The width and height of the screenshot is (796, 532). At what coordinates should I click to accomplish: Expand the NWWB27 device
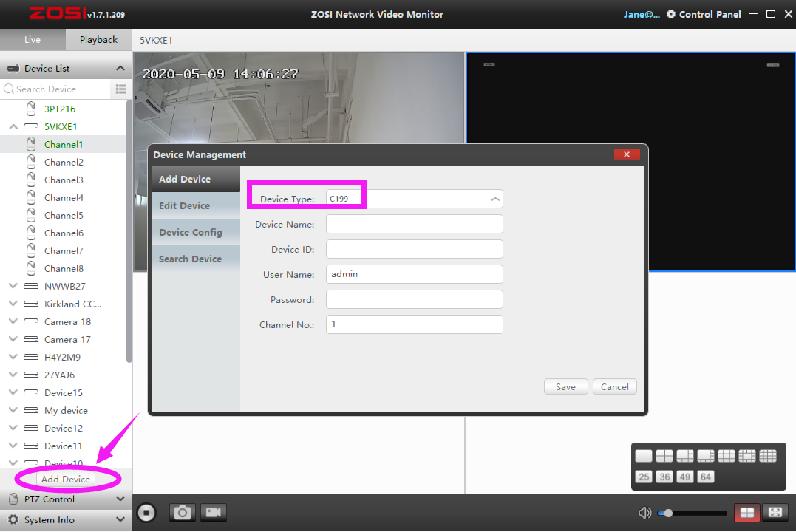click(x=14, y=286)
